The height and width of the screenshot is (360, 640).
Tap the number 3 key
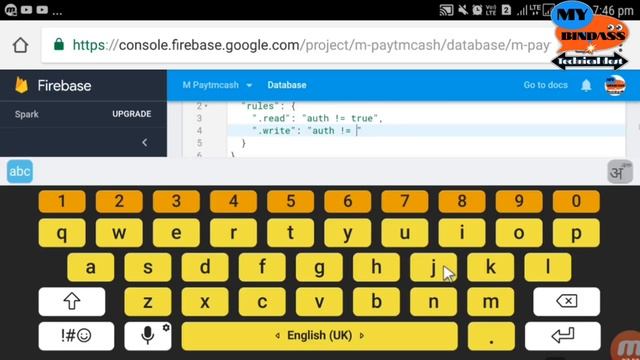point(176,201)
